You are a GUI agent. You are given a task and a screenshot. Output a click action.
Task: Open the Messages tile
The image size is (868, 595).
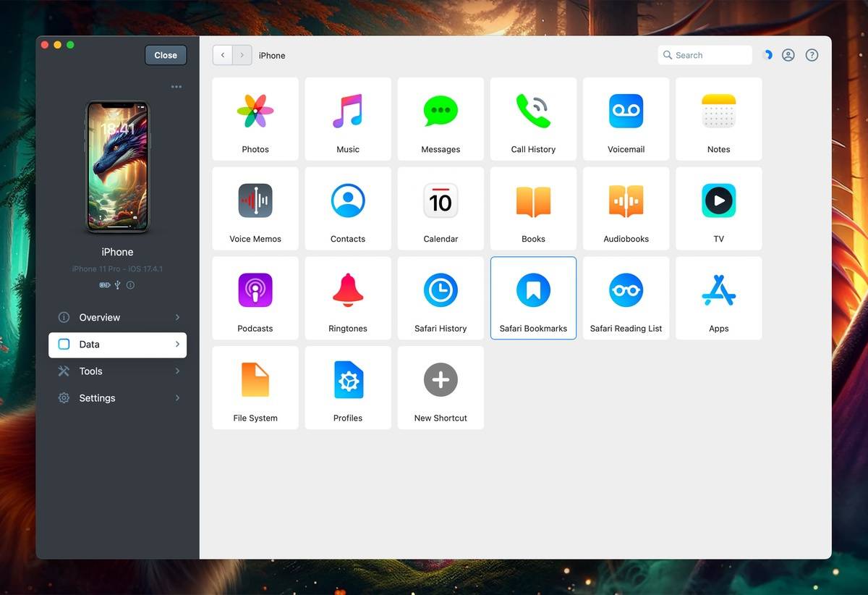441,119
